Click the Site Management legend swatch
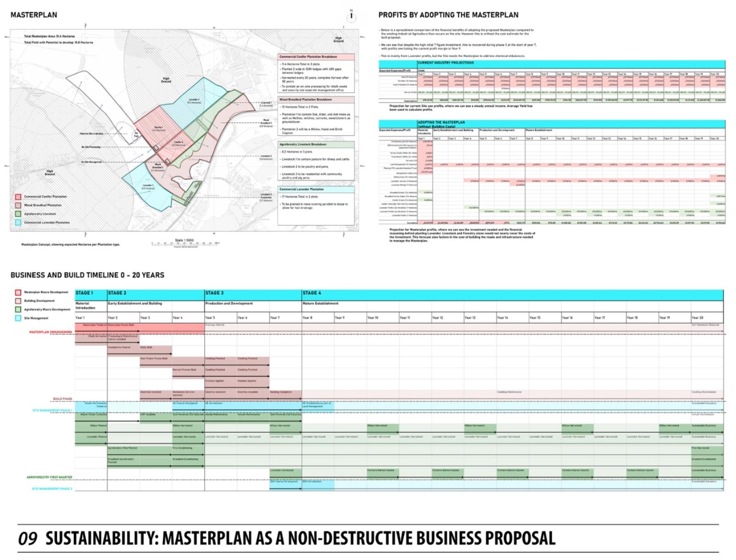The image size is (736, 560). [x=18, y=318]
